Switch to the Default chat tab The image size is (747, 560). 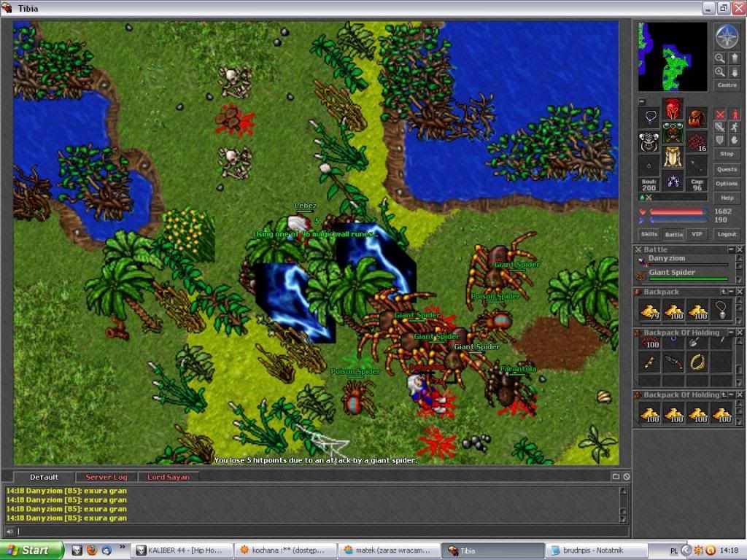tap(44, 477)
